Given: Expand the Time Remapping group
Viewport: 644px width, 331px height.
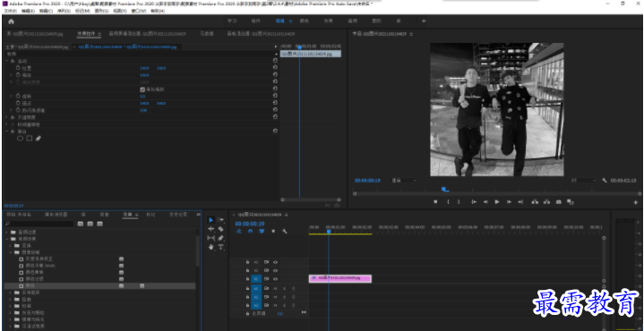Looking at the screenshot, I should (x=7, y=123).
